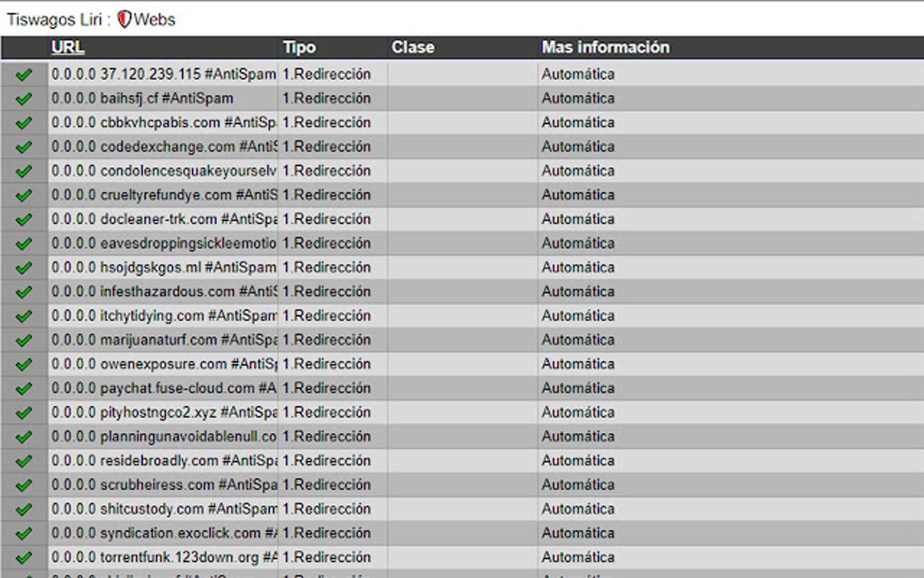The height and width of the screenshot is (578, 924).
Task: Click the green checkmark beside docleaner-trk.com
Action: tap(24, 219)
